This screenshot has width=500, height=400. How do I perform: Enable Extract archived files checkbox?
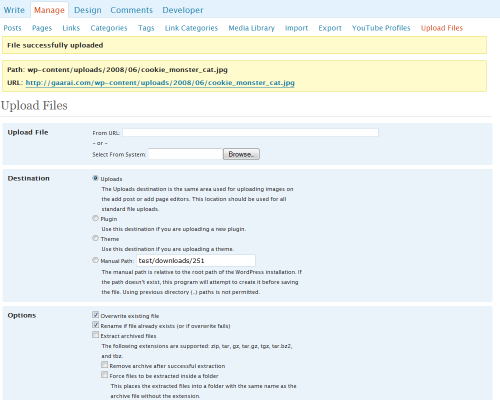tap(96, 335)
